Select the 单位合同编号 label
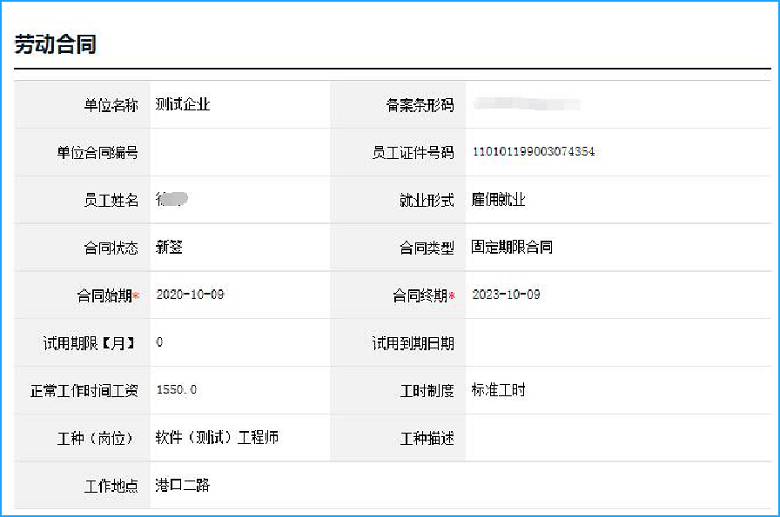 (x=97, y=152)
